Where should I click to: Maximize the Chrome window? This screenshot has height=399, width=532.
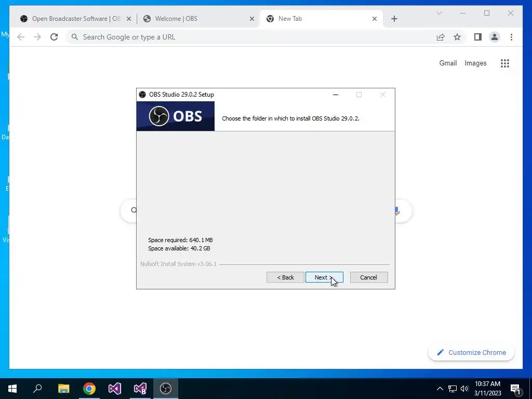tap(487, 13)
